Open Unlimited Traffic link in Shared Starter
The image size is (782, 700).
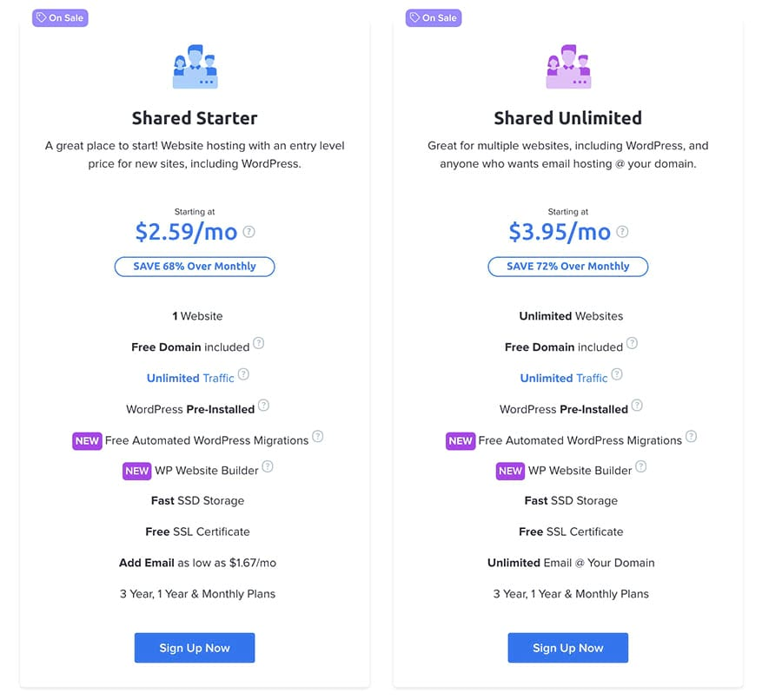[x=190, y=378]
